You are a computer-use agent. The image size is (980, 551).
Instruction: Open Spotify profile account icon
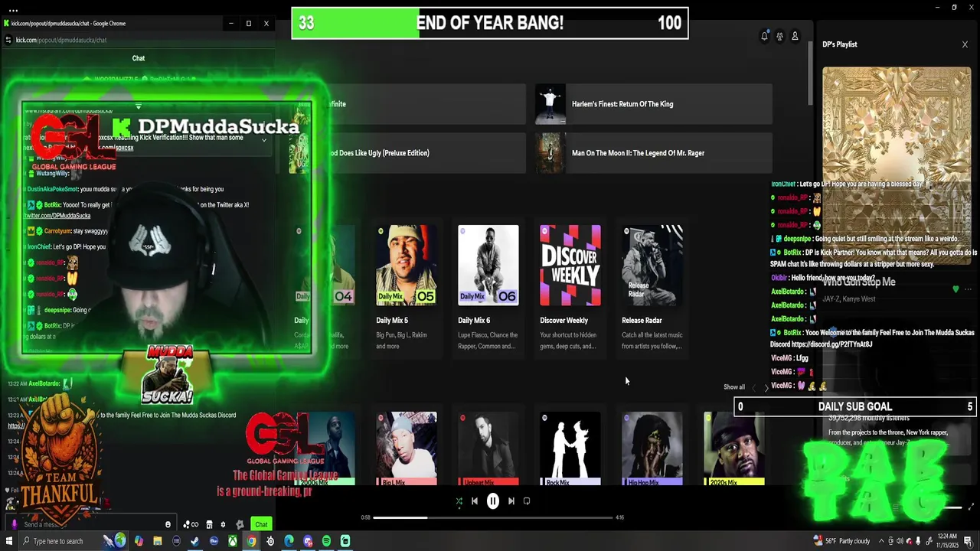795,36
